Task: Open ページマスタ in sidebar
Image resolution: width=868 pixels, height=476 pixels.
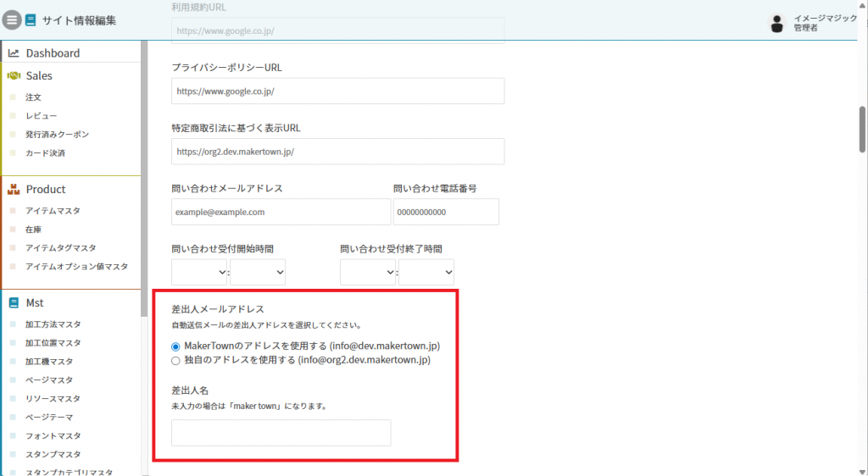Action: tap(48, 379)
